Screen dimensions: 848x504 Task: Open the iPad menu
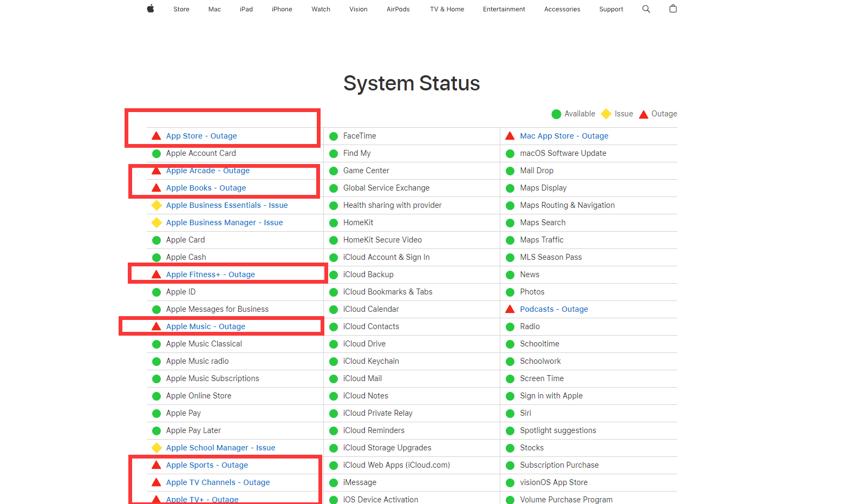click(246, 9)
